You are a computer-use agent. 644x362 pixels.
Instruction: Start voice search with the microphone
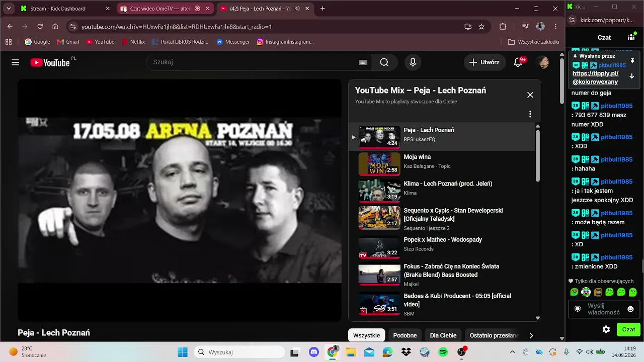413,62
